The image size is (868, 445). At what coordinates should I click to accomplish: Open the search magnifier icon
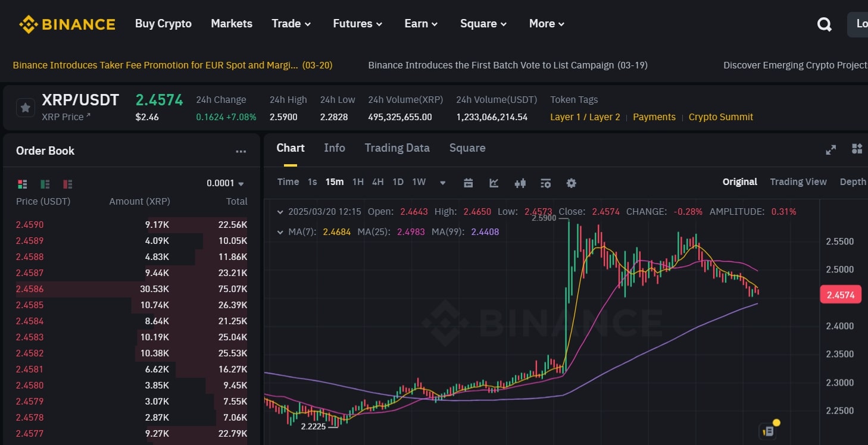(824, 24)
